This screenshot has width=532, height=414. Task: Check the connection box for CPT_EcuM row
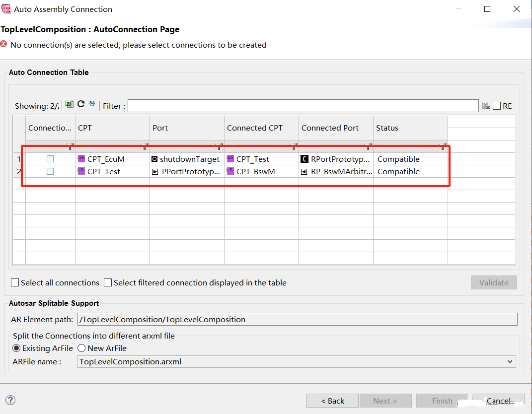50,159
